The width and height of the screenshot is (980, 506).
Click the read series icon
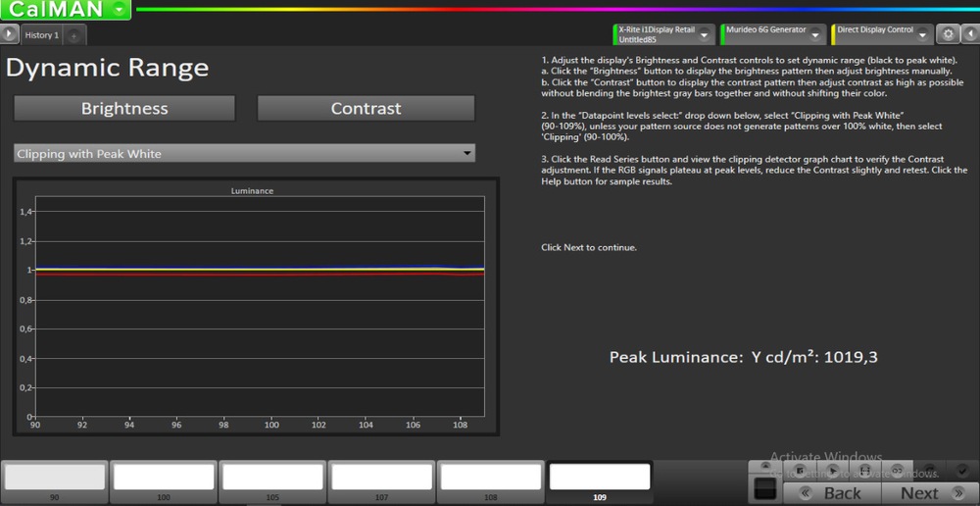point(865,471)
